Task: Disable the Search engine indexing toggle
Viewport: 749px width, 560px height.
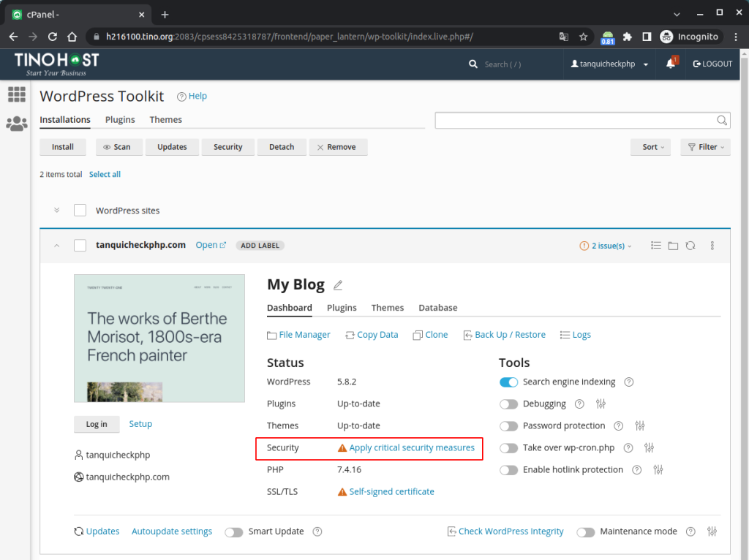Action: pyautogui.click(x=509, y=382)
